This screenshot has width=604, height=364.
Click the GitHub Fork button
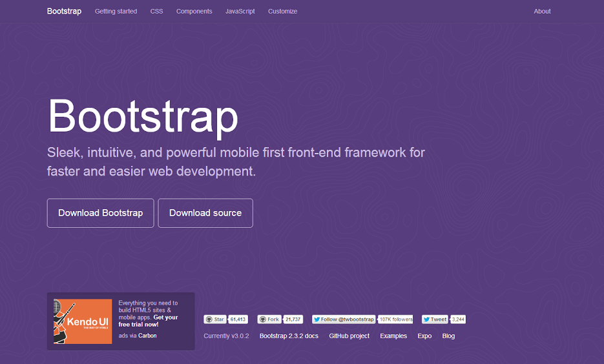pos(269,319)
